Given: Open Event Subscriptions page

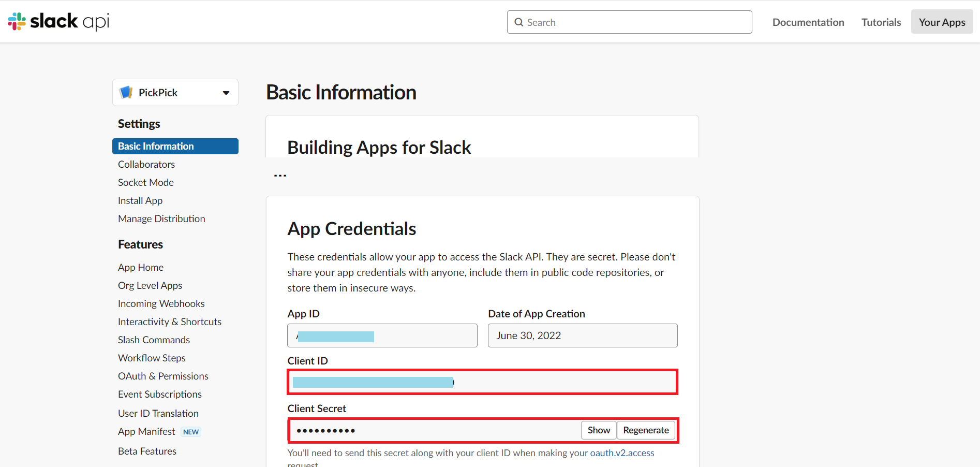Looking at the screenshot, I should tap(160, 394).
